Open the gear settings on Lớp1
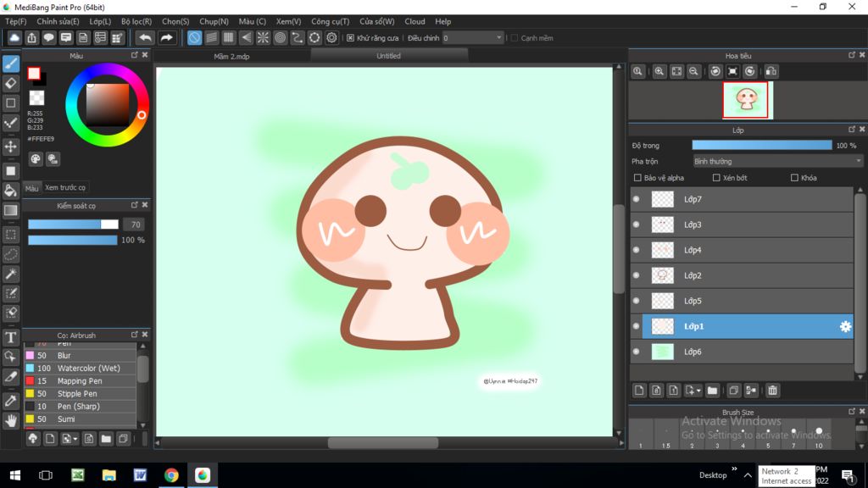Viewport: 868px width, 488px height. pyautogui.click(x=844, y=326)
